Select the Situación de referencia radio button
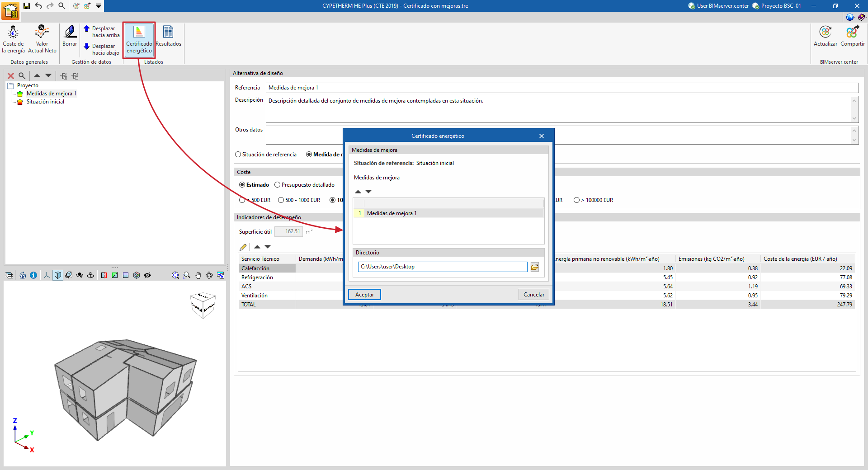 coord(238,155)
